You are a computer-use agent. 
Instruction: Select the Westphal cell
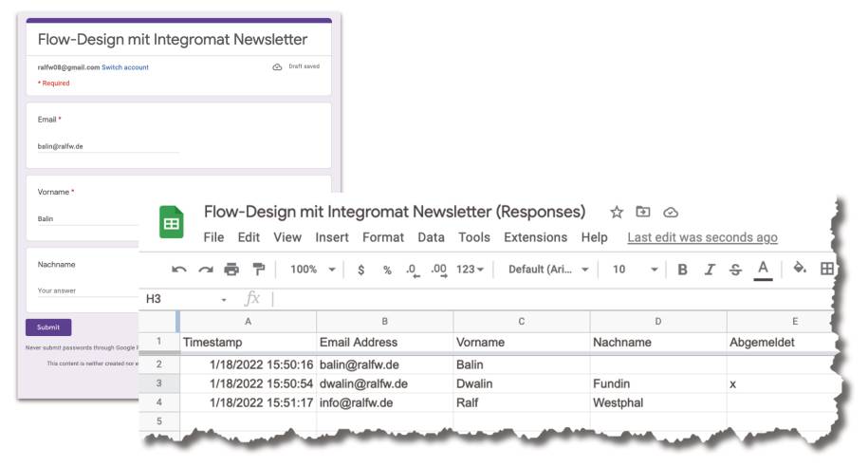click(658, 402)
